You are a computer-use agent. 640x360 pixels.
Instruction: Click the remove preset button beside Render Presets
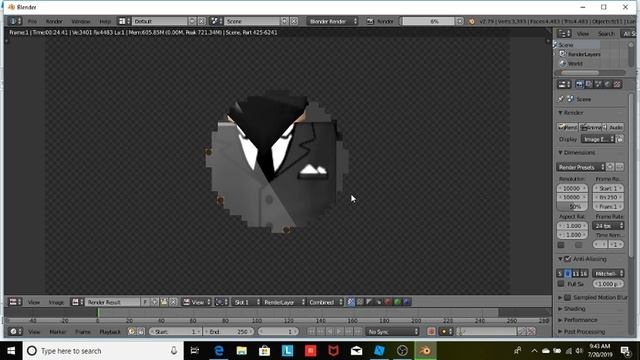[620, 167]
